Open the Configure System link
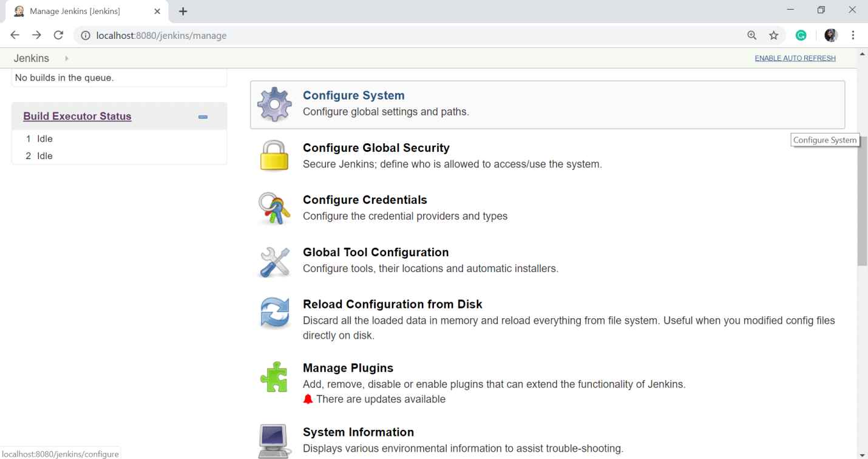This screenshot has width=868, height=459. [x=353, y=95]
